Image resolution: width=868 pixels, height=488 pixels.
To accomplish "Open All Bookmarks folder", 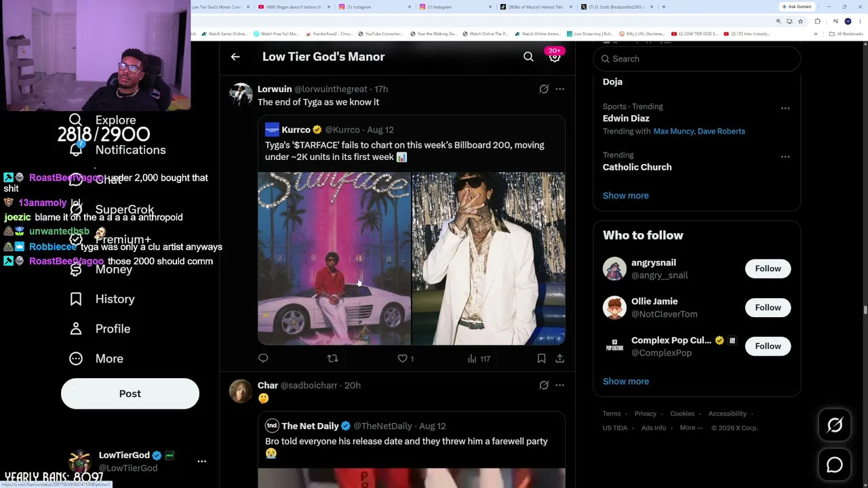I will click(x=846, y=34).
